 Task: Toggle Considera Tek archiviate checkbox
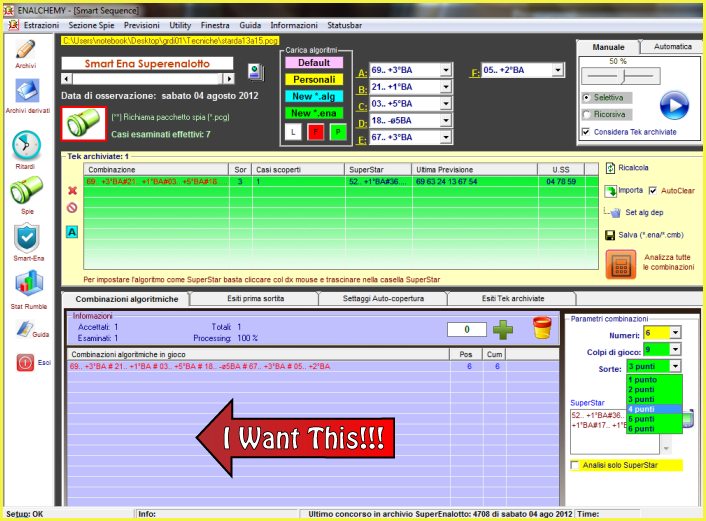point(586,132)
